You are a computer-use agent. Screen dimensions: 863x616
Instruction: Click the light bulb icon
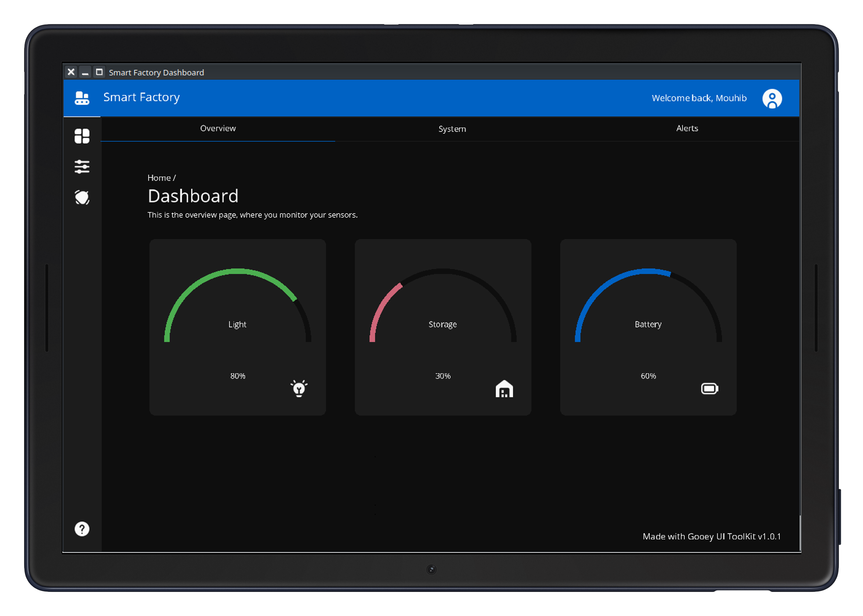coord(299,388)
